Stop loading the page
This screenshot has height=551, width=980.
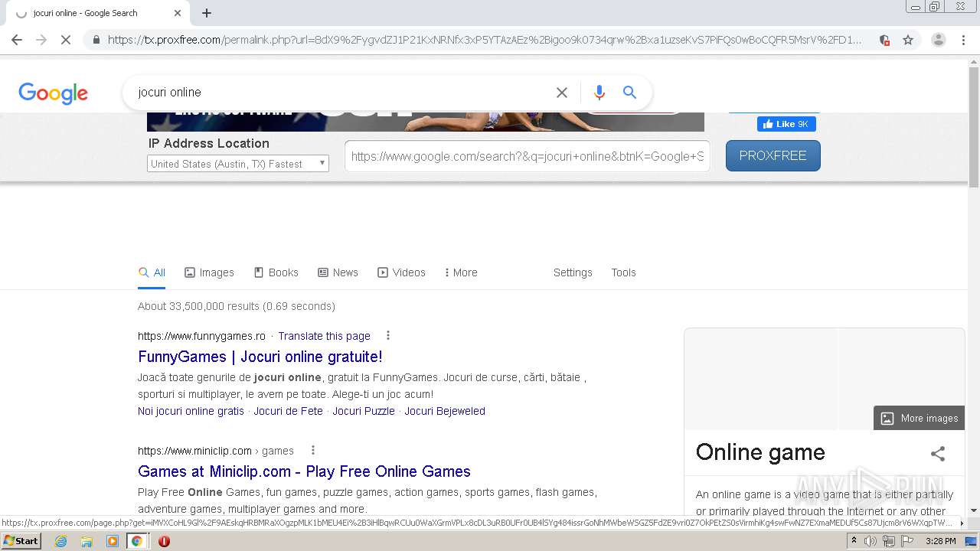(x=66, y=40)
